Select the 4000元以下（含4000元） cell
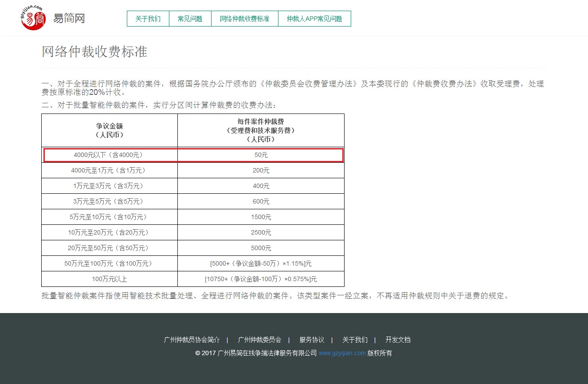Screen dimensions: 588x384 coord(110,155)
